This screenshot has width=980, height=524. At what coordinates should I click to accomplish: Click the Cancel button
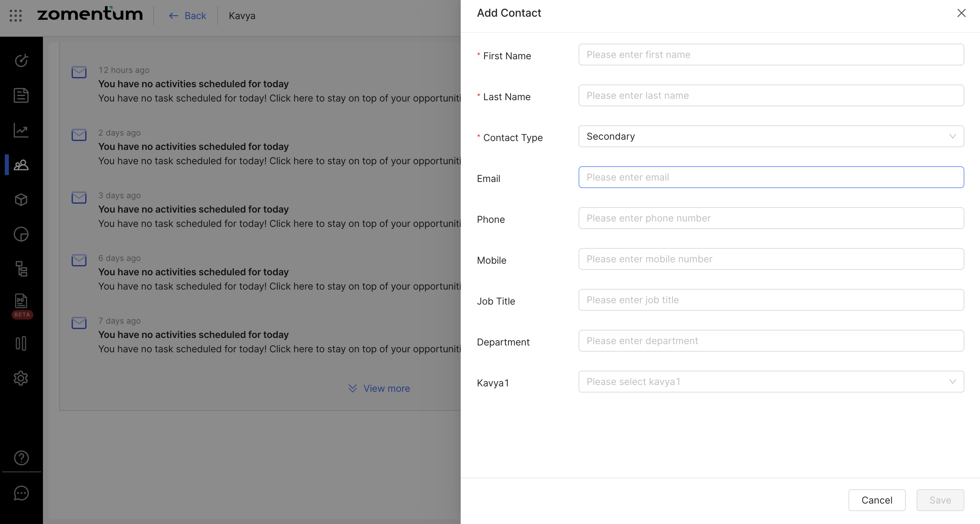(876, 500)
